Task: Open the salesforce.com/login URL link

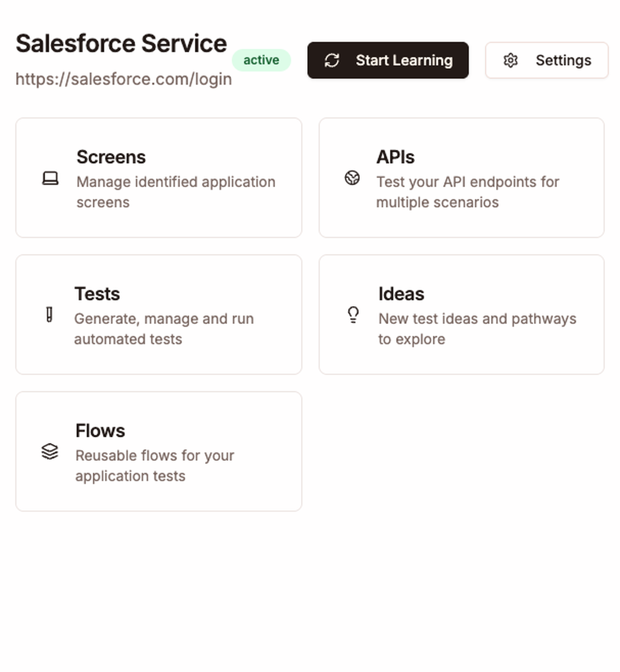Action: click(123, 79)
